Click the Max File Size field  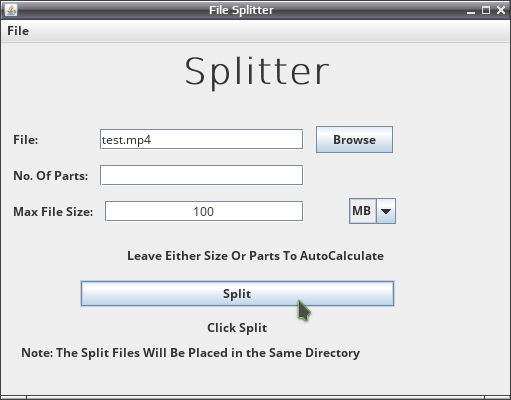point(204,211)
